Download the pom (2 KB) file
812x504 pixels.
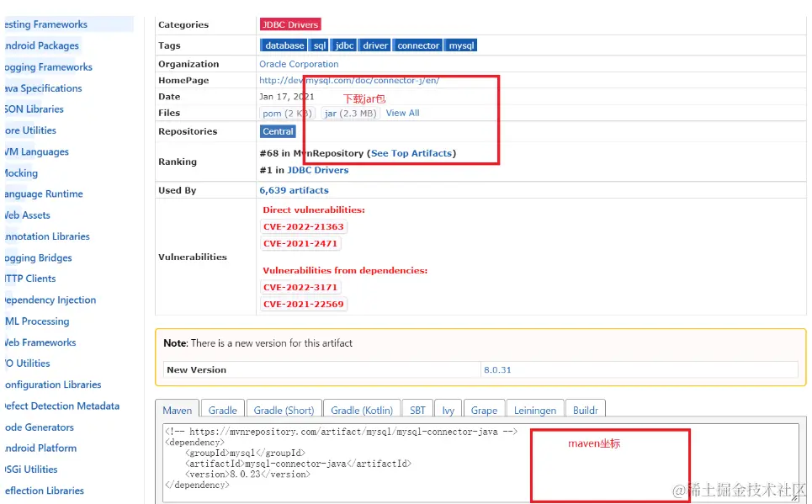tap(287, 113)
